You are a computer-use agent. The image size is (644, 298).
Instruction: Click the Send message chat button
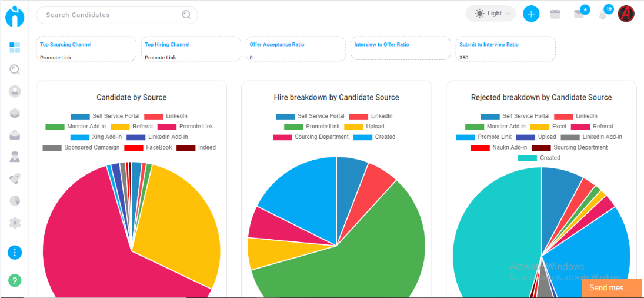(x=612, y=288)
